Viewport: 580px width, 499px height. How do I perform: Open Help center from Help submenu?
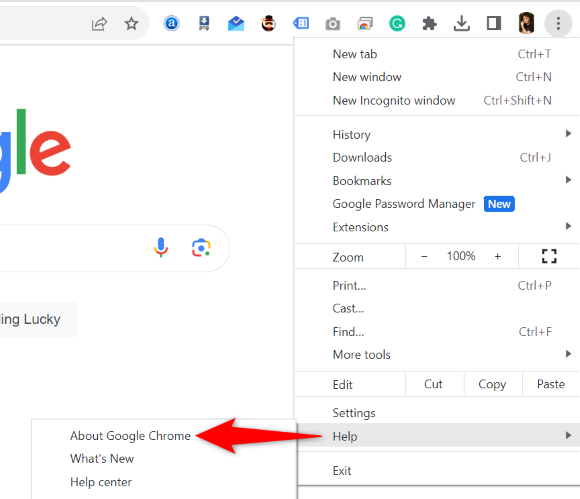click(x=101, y=482)
